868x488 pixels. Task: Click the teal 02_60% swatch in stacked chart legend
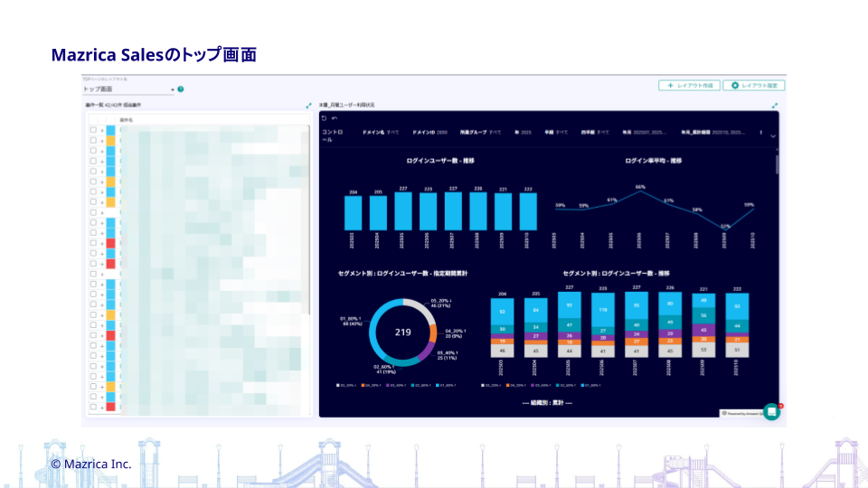click(558, 385)
